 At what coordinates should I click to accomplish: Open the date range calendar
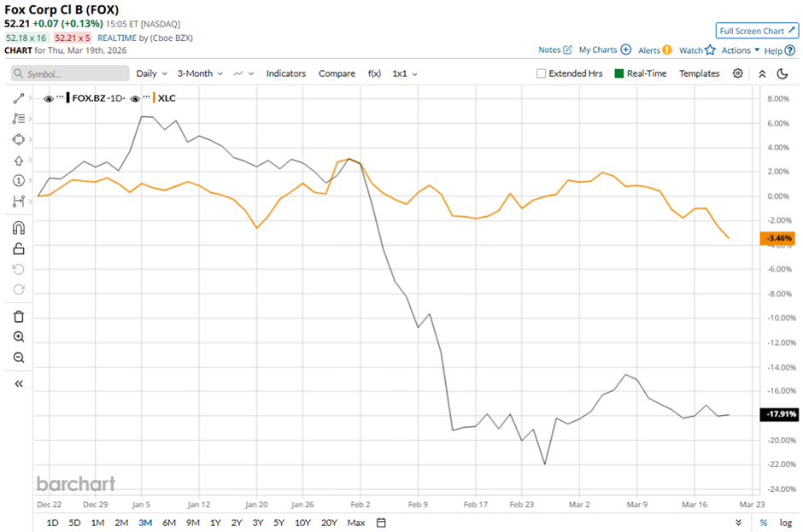tap(381, 523)
